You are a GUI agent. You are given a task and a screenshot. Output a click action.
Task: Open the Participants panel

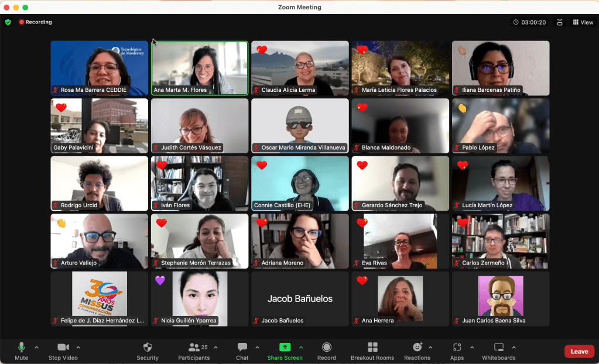pyautogui.click(x=194, y=351)
